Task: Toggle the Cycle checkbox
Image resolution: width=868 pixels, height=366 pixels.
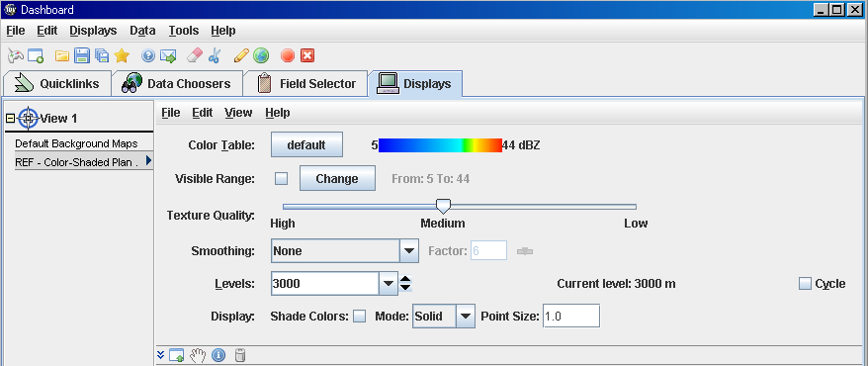Action: point(805,284)
